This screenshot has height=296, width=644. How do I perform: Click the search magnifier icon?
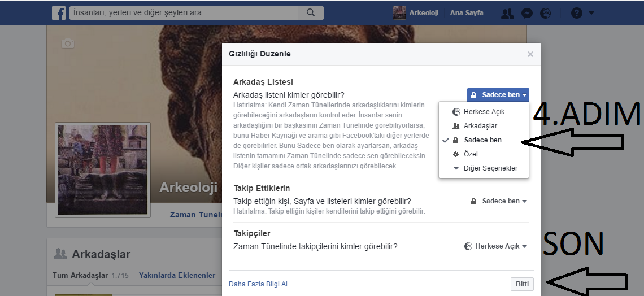tap(311, 13)
